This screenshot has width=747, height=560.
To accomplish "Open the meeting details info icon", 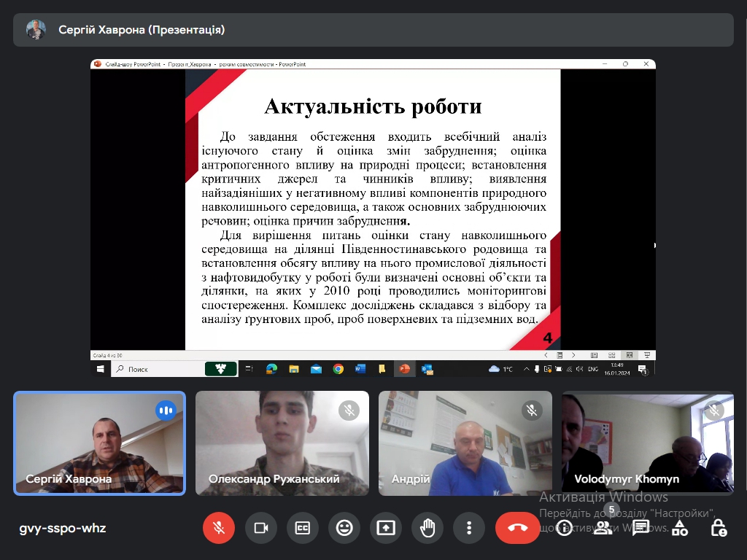I will [564, 528].
